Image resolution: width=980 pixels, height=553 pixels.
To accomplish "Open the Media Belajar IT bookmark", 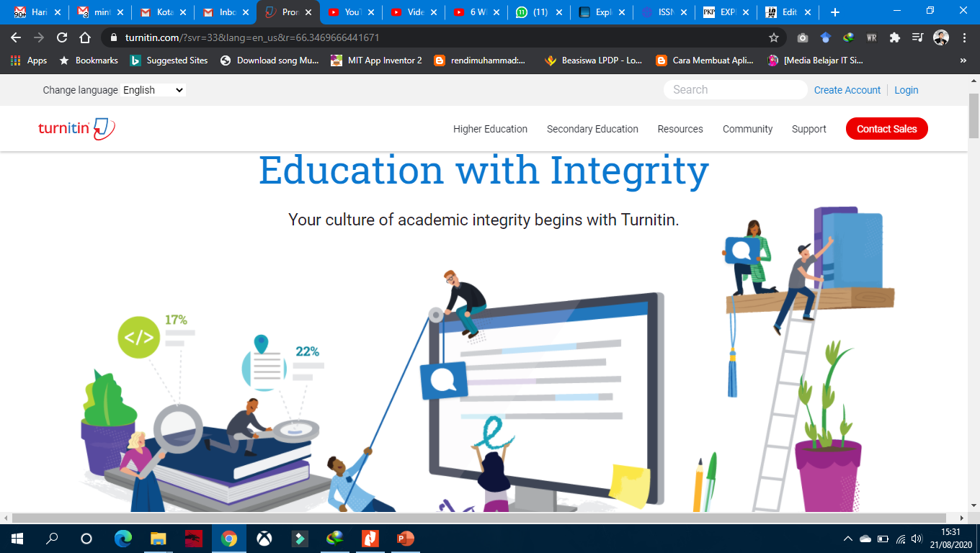I will point(816,60).
